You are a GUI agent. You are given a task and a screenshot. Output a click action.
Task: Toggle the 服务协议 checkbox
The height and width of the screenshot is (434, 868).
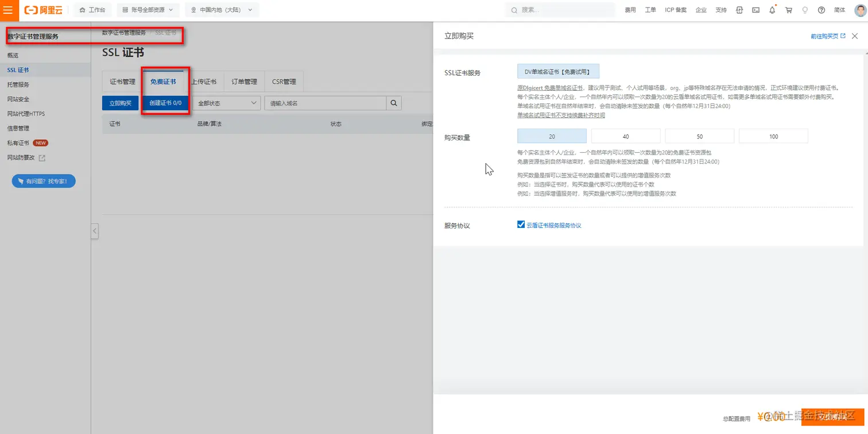pyautogui.click(x=521, y=224)
